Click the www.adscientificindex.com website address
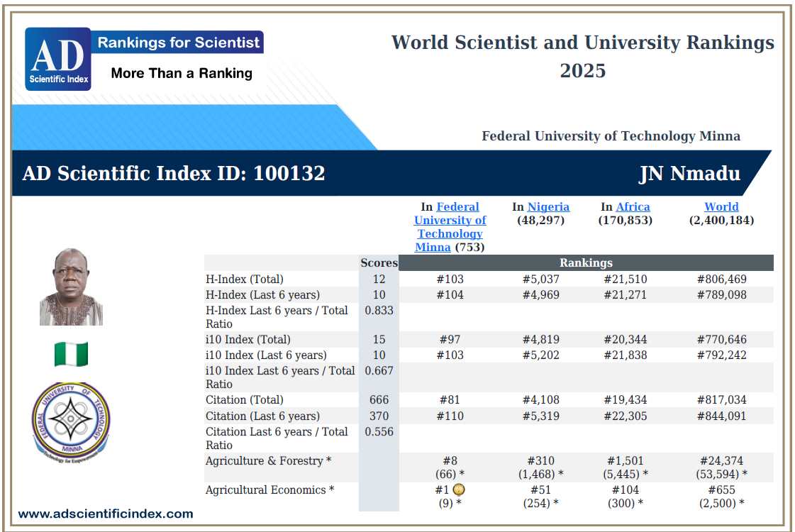The height and width of the screenshot is (532, 795). 106,514
